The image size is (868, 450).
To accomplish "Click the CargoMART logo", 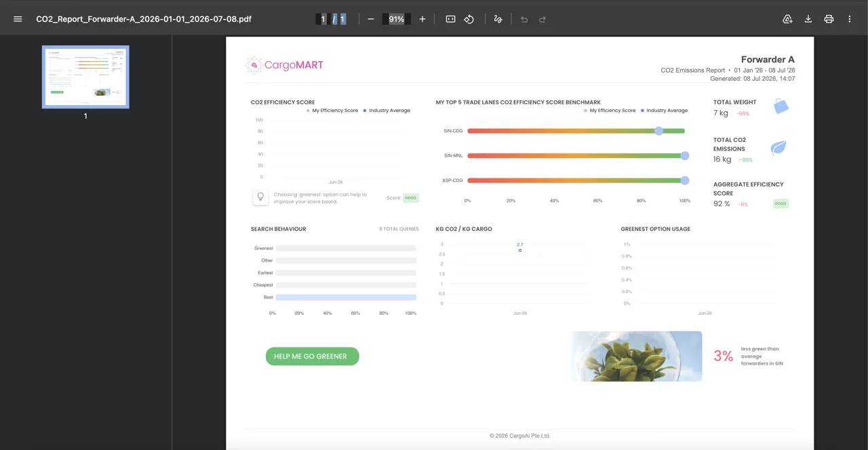I will [x=285, y=65].
